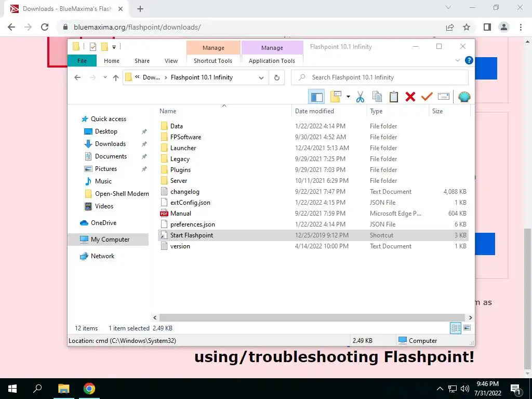The height and width of the screenshot is (399, 532).
Task: Share this page from Chrome address bar
Action: coord(450,27)
